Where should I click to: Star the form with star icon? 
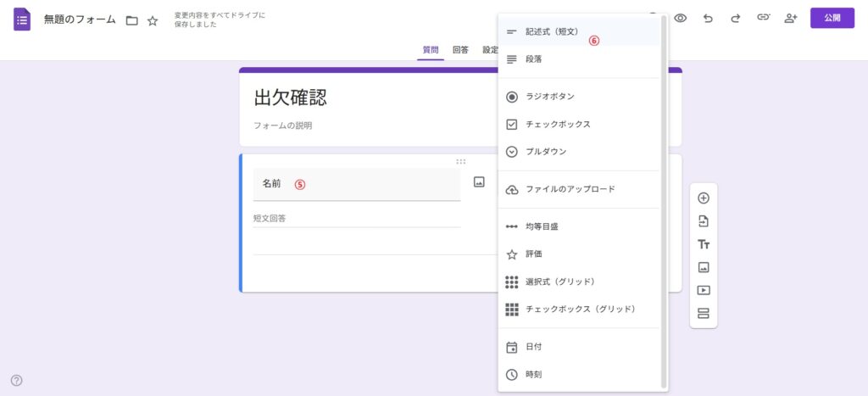click(153, 20)
